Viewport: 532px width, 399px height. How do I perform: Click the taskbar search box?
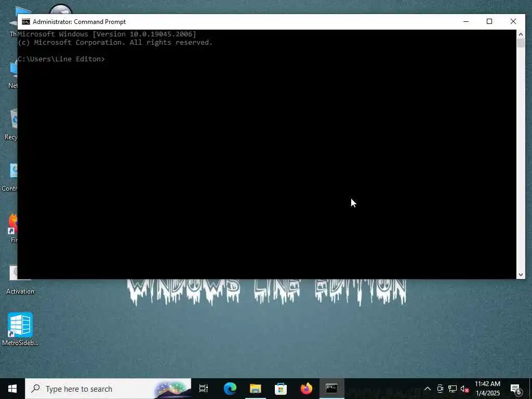pos(108,389)
